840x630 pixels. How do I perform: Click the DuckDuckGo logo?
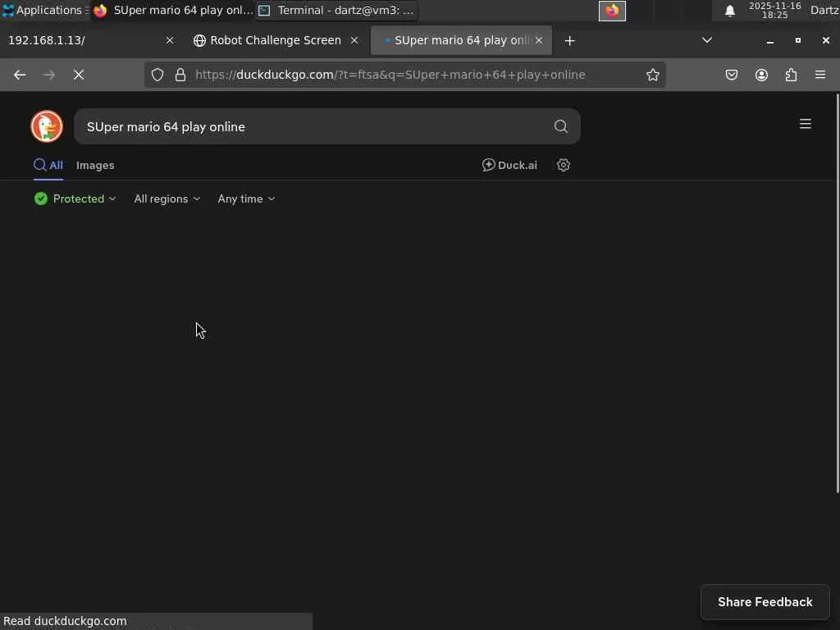tap(47, 126)
